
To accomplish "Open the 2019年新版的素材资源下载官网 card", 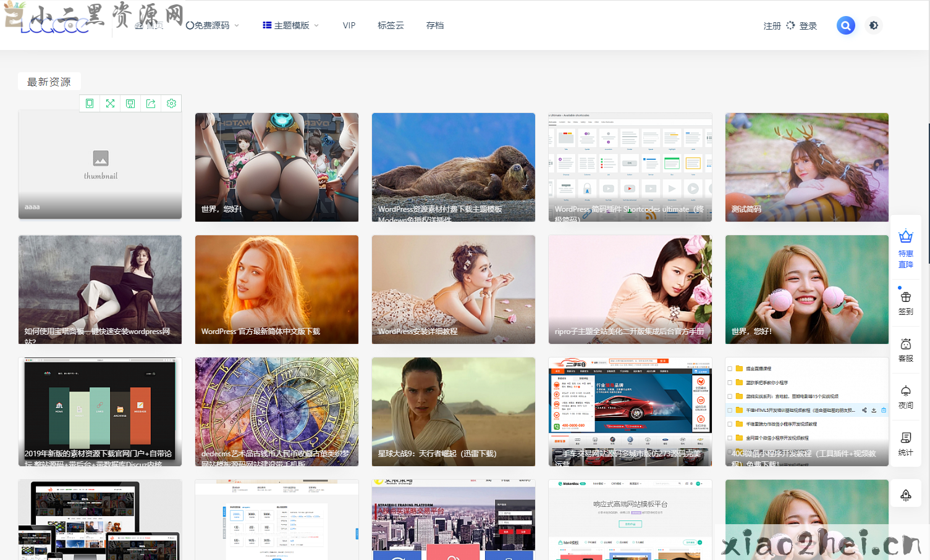I will [x=100, y=412].
